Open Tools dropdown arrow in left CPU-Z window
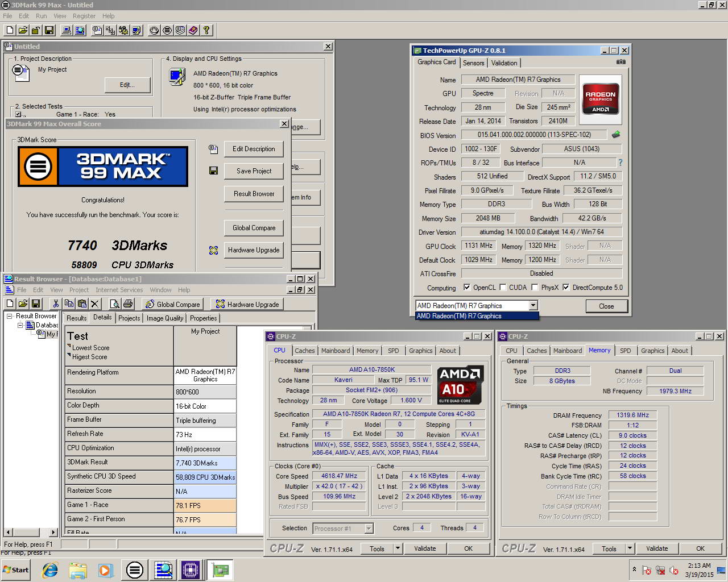Viewport: 728px width, 582px height. [x=398, y=548]
